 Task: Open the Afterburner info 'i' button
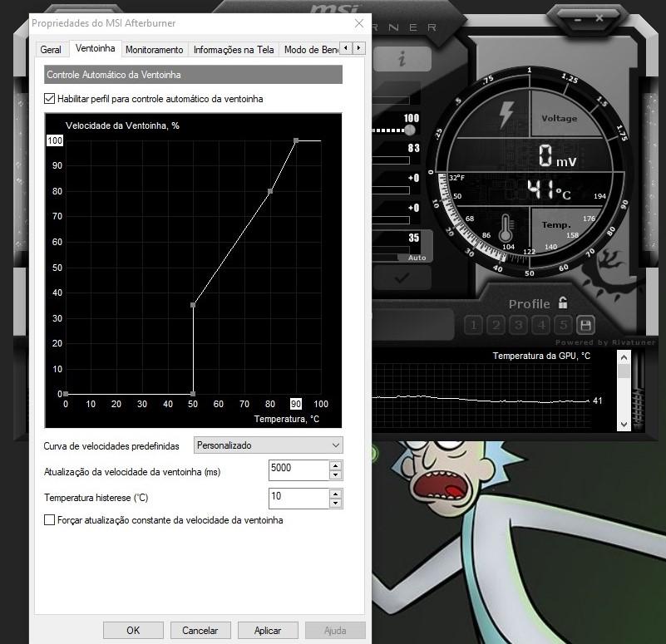pyautogui.click(x=402, y=58)
